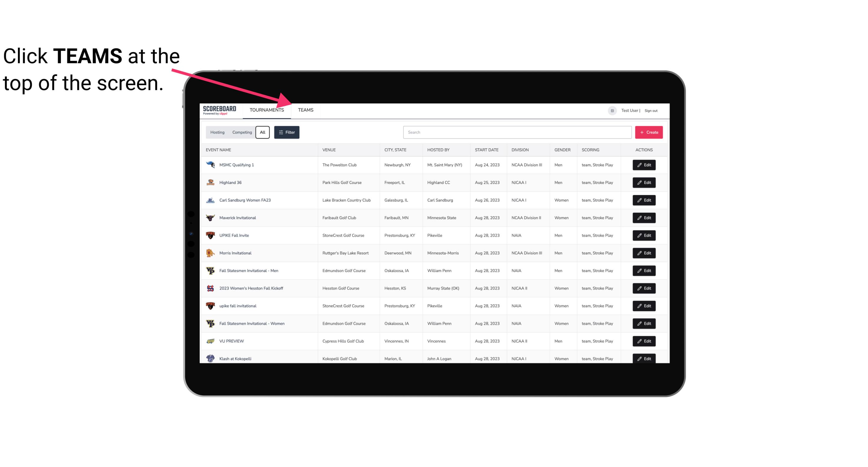Screen dimensions: 868x467
Task: Click the TOURNAMENTS navigation tab
Action: pyautogui.click(x=266, y=110)
